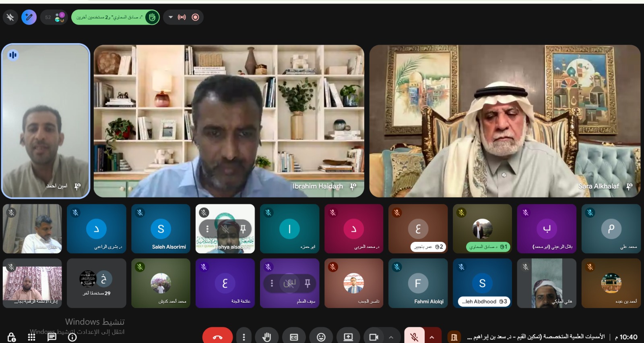The image size is (644, 343).
Task: Open the 52 participants list
Action: pos(54,17)
